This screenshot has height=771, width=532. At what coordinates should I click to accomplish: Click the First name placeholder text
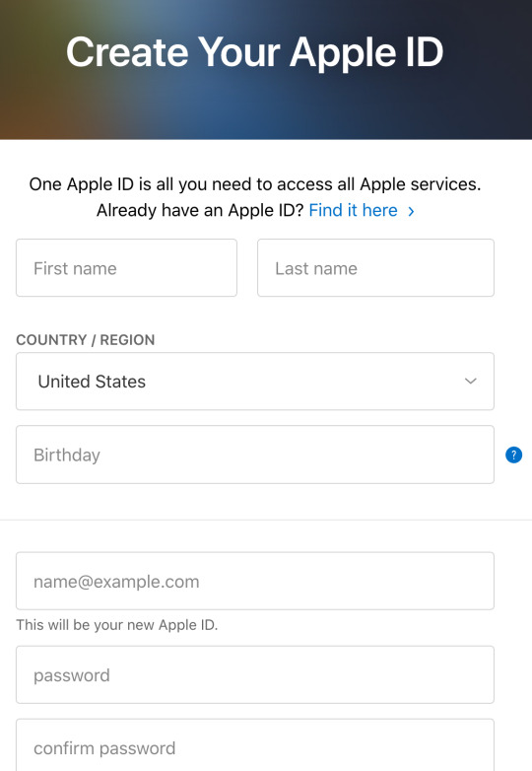coord(75,268)
